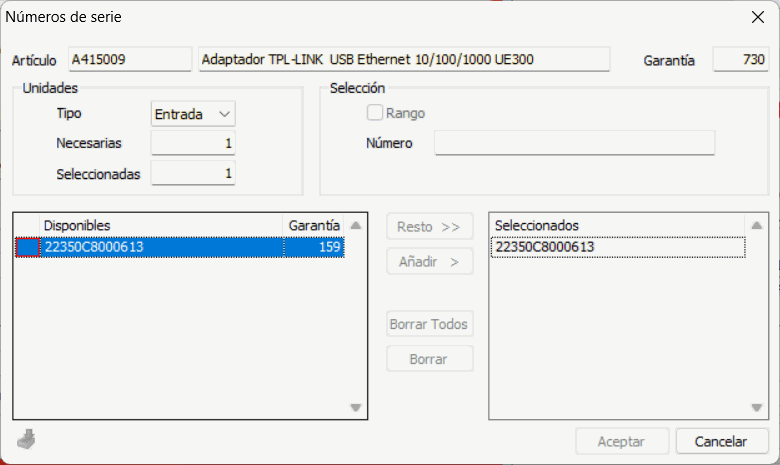Image resolution: width=780 pixels, height=465 pixels.
Task: Click the row selector cell of Disponibles row
Action: (27, 247)
